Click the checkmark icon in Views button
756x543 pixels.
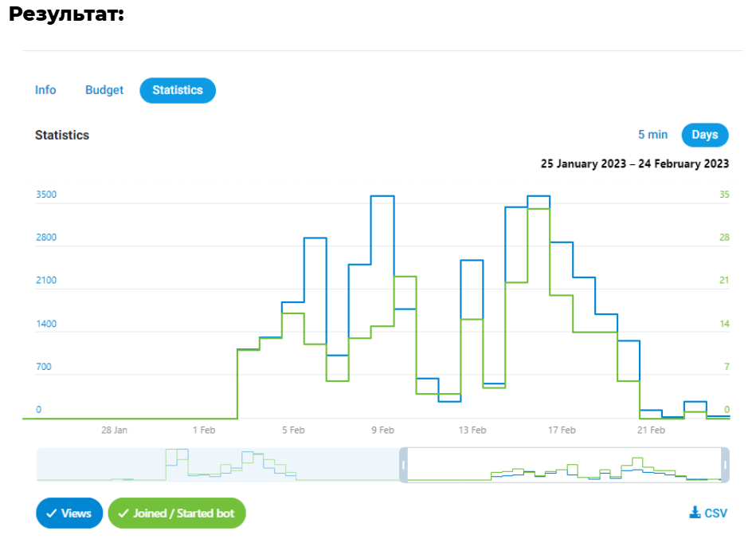pyautogui.click(x=52, y=513)
